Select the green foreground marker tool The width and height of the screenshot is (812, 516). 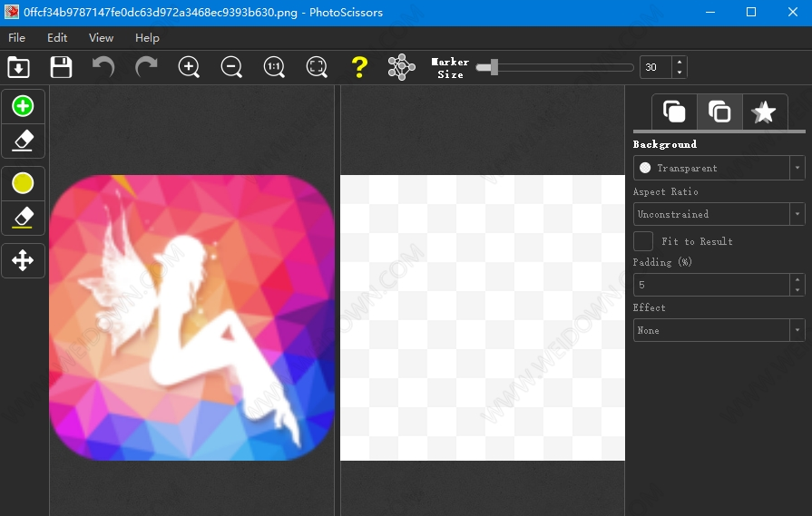point(23,107)
